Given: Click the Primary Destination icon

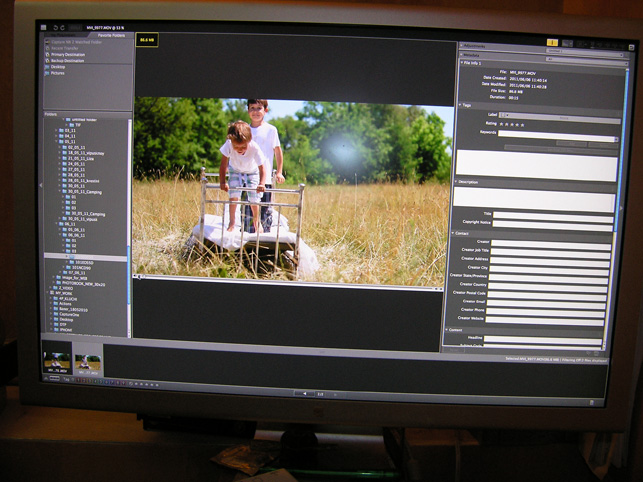Looking at the screenshot, I should tap(47, 54).
